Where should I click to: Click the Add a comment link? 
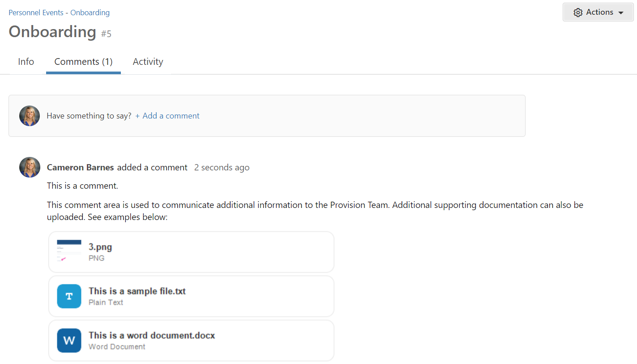point(171,116)
